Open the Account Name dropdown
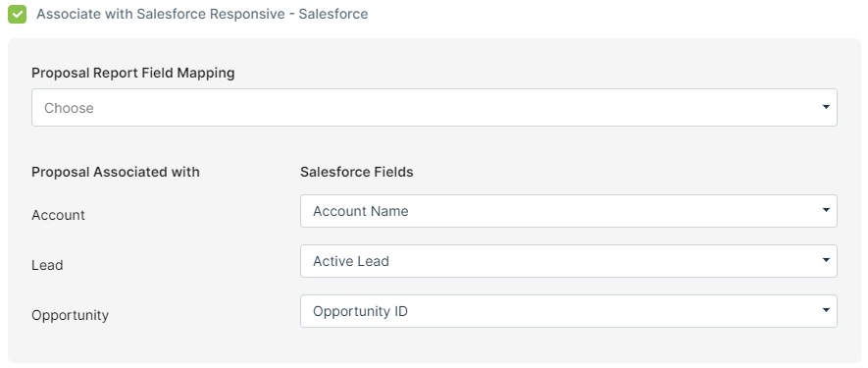Screen dimensions: 868x368 [569, 211]
